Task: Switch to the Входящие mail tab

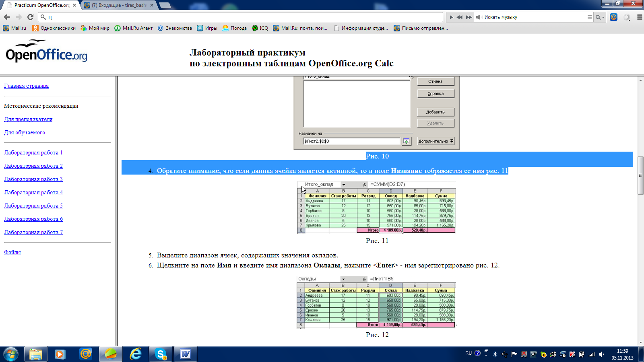Action: tap(118, 5)
